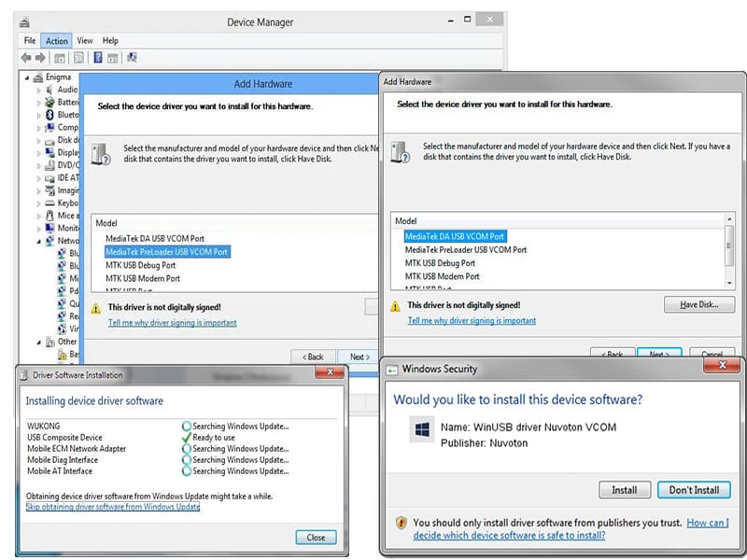
Task: Expand the Bluetooth node arrow
Action: [x=38, y=115]
